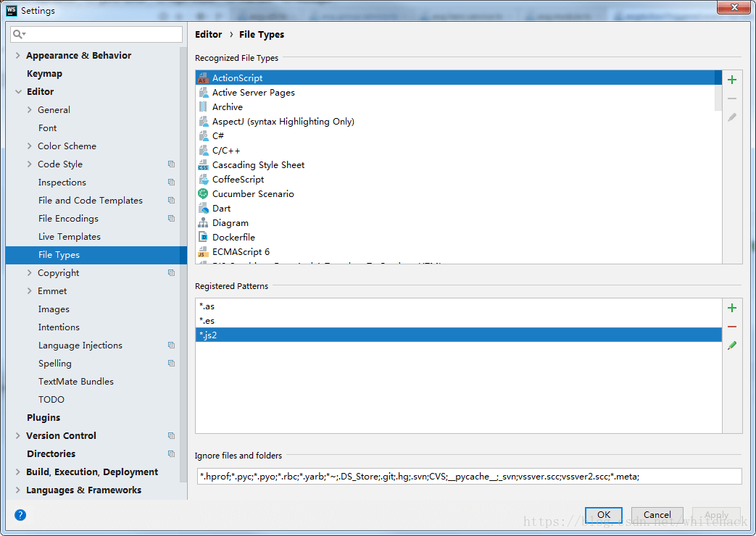Choose the Dockerfile file type entry

pyautogui.click(x=233, y=238)
